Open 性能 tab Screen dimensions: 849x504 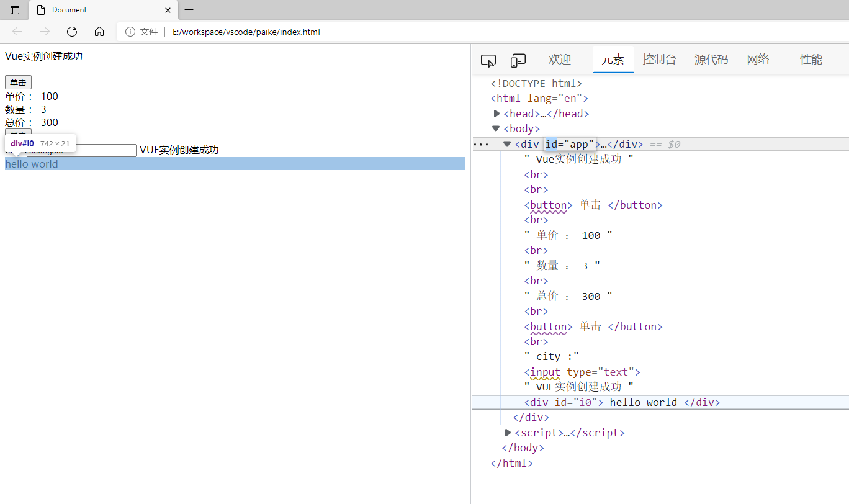(811, 60)
